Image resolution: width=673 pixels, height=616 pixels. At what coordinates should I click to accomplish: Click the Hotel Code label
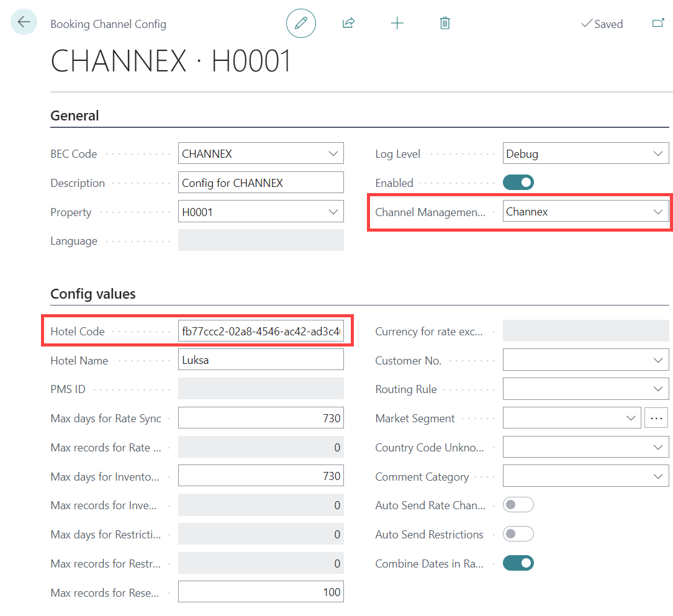[78, 332]
